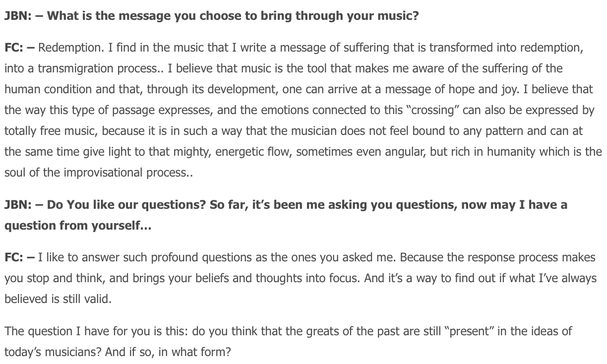
Task: Click the second "FC:" speaker label
Action: click(13, 257)
